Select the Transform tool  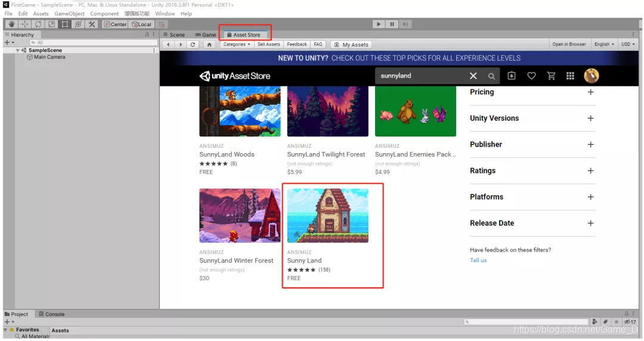pyautogui.click(x=78, y=24)
